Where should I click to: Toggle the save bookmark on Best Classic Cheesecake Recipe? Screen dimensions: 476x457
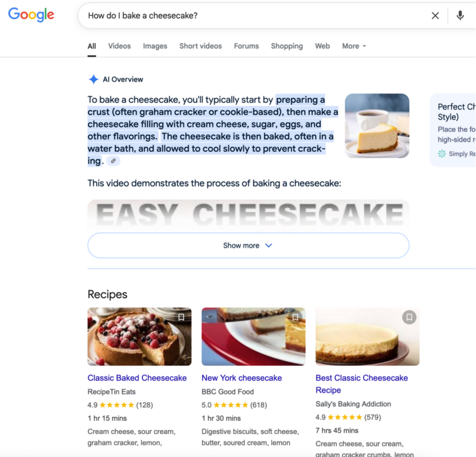(409, 317)
